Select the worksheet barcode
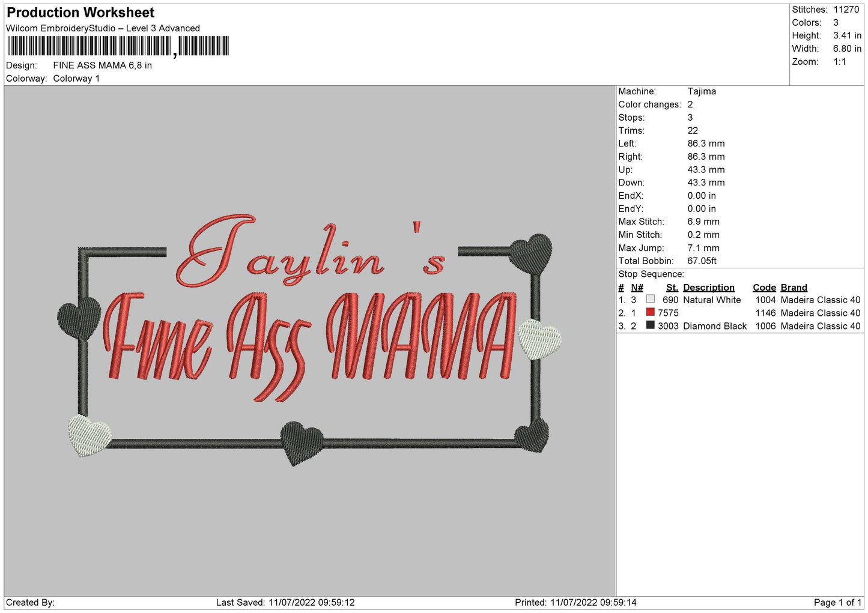This screenshot has height=613, width=868. click(118, 46)
